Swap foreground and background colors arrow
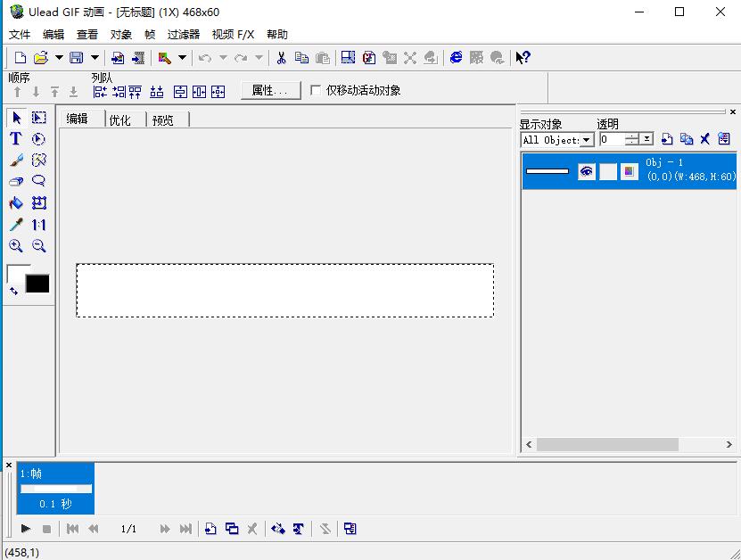Image resolution: width=741 pixels, height=560 pixels. (13, 292)
